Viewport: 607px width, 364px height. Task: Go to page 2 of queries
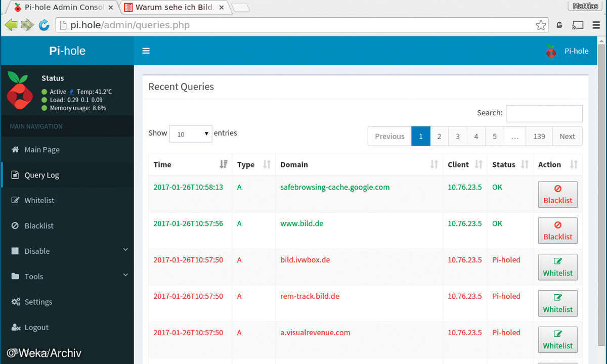pos(439,136)
